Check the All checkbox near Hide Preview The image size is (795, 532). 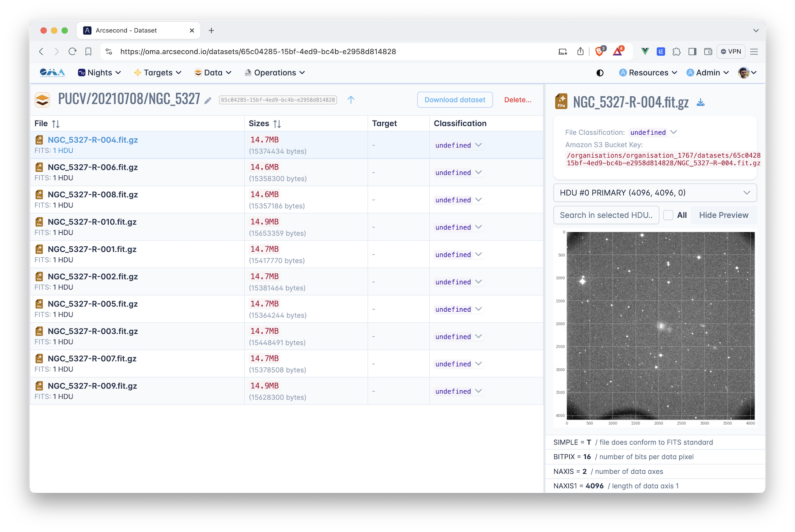tap(668, 215)
